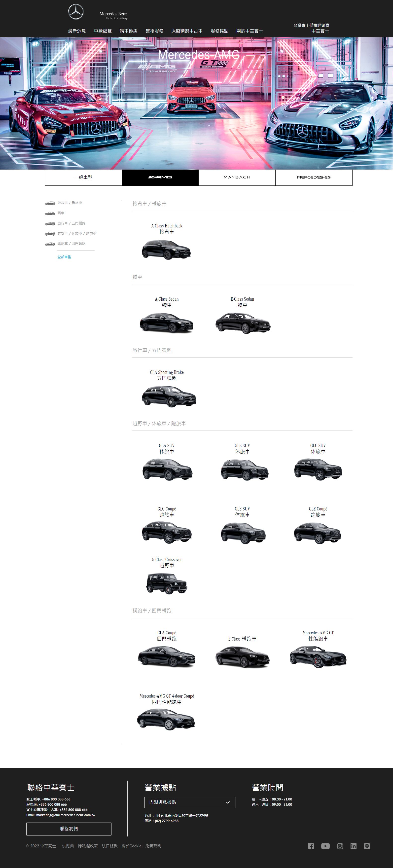
Task: Click the 全部車型 link in sidebar
Action: coord(64,257)
